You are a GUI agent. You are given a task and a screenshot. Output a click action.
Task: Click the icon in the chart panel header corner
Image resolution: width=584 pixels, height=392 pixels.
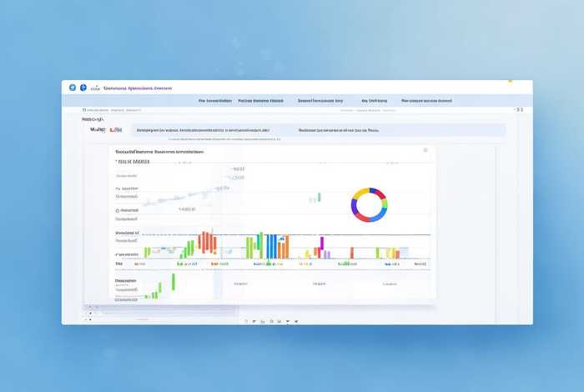click(x=425, y=150)
